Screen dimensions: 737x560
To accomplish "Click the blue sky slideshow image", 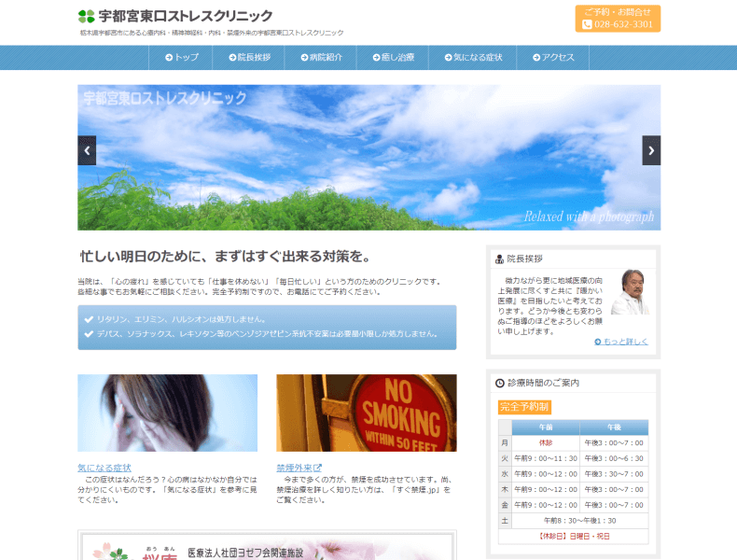I will pyautogui.click(x=369, y=158).
